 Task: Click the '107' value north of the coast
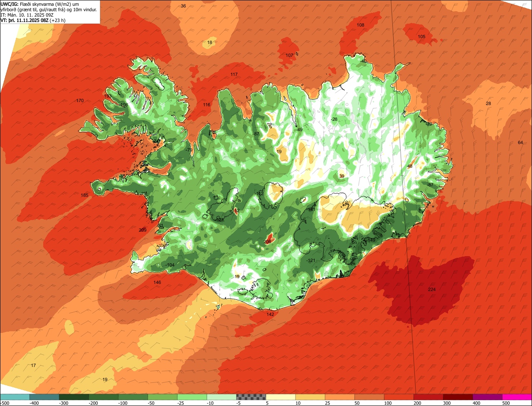[289, 55]
